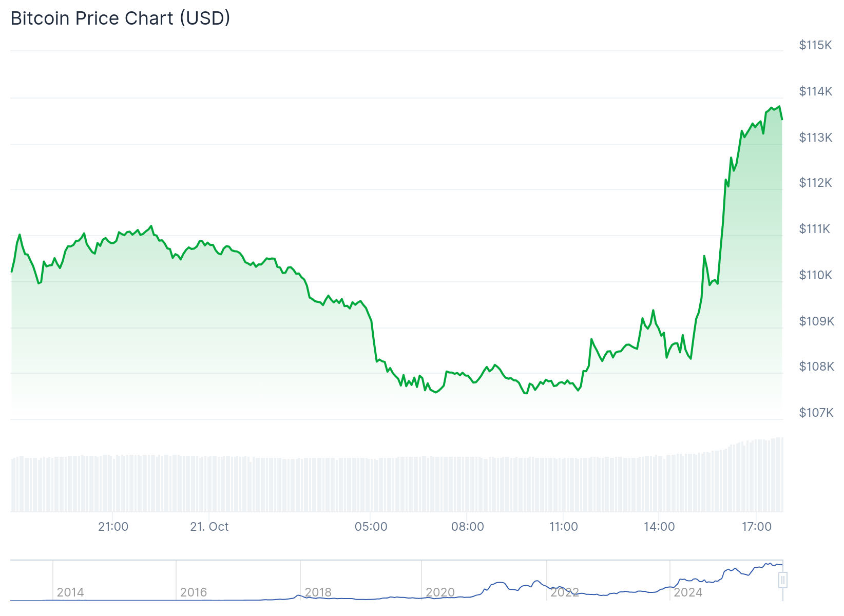Select the 2020 marker in the range navigator
Viewport: 844px width, 616px height.
(x=440, y=592)
